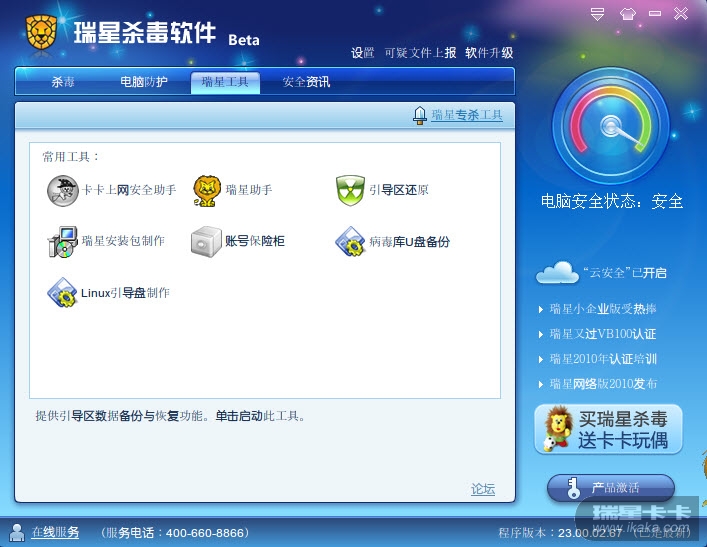Click the 瑞星助手 label
Screen dimensions: 707x547
(x=249, y=190)
